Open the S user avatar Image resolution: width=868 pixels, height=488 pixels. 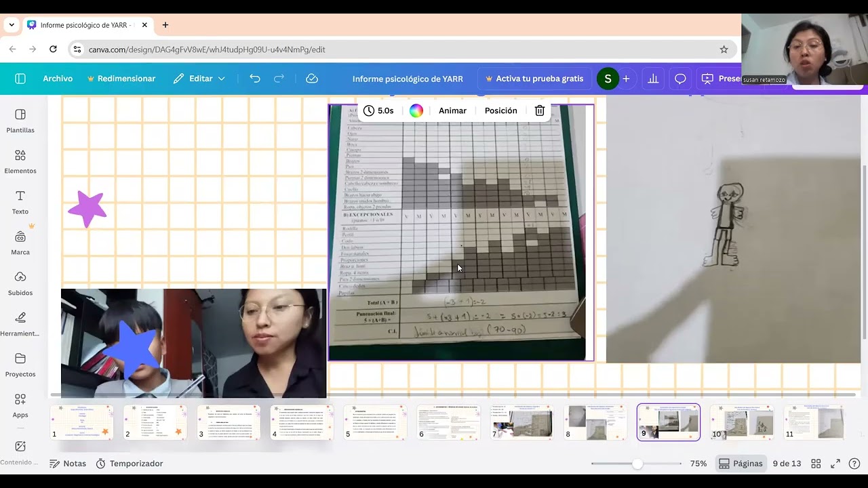point(608,79)
